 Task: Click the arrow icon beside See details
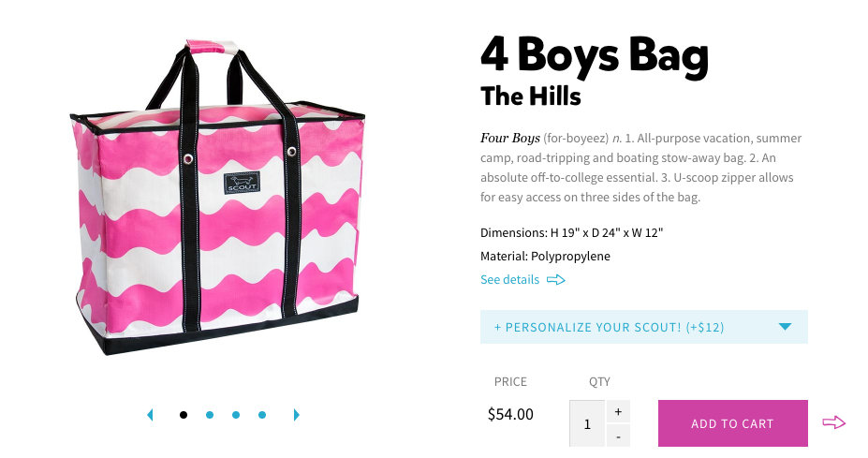tap(556, 280)
